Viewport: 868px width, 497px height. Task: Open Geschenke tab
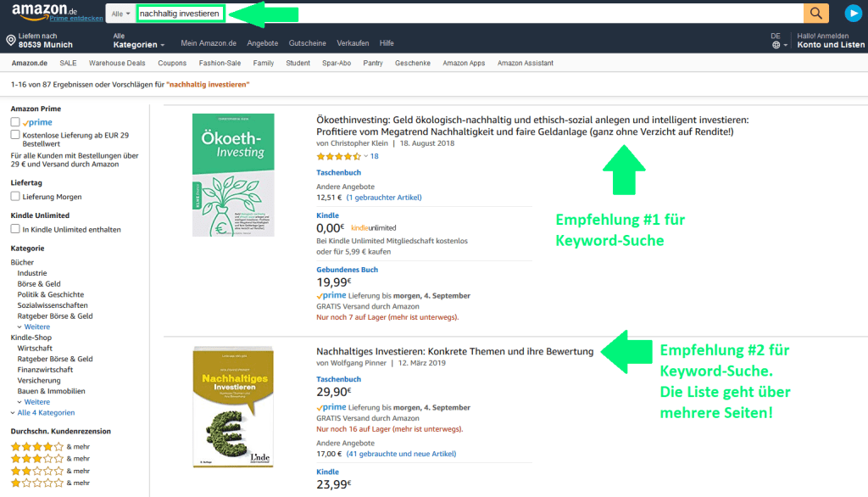click(x=413, y=63)
